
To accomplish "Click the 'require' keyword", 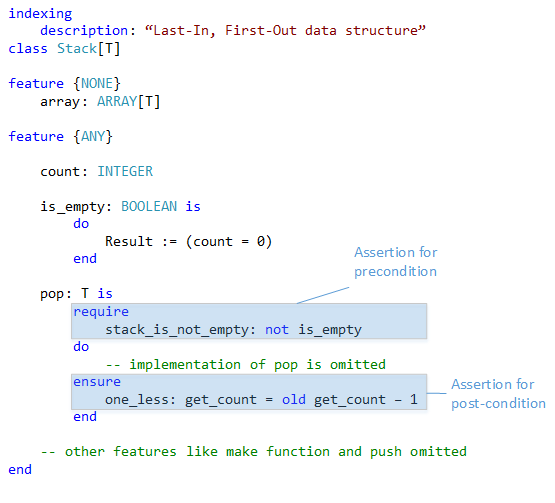I will coord(101,312).
